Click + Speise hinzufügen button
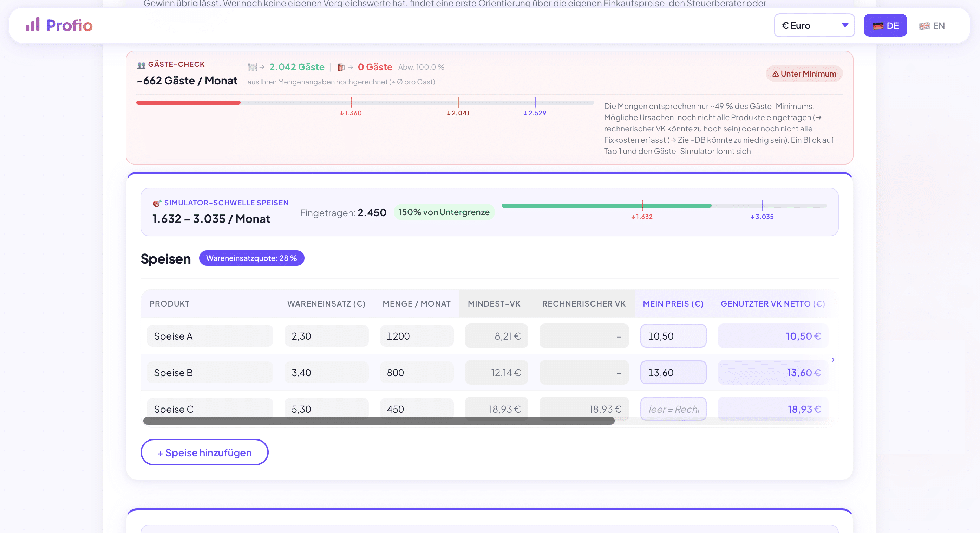 pyautogui.click(x=204, y=452)
